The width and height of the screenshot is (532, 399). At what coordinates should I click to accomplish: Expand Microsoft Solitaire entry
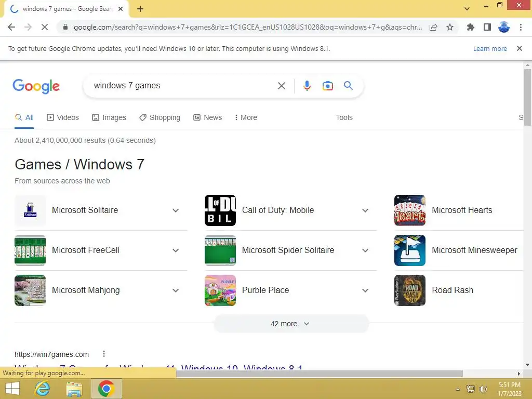pyautogui.click(x=176, y=210)
